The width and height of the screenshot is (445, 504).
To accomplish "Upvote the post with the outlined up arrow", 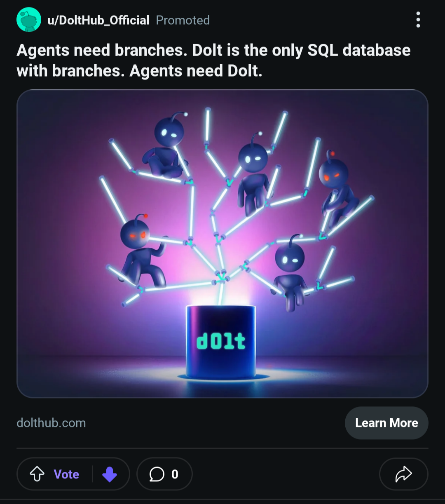I will 37,474.
